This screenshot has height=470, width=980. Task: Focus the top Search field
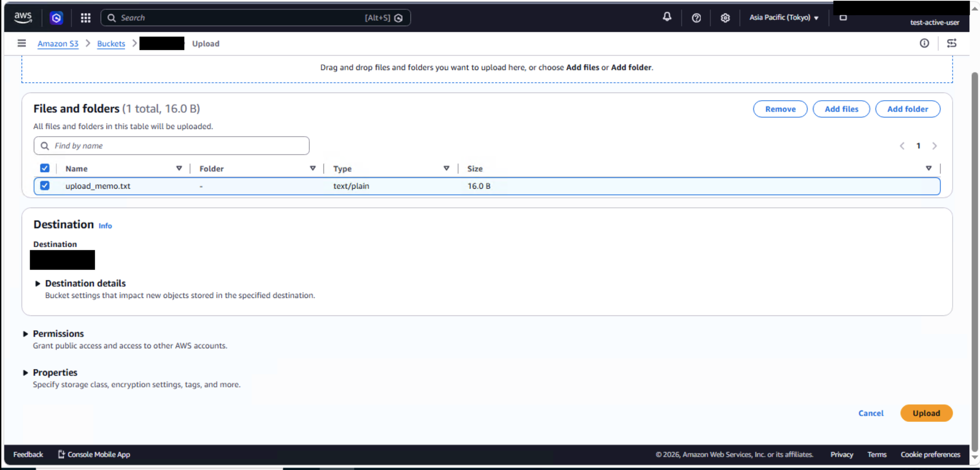[x=256, y=18]
